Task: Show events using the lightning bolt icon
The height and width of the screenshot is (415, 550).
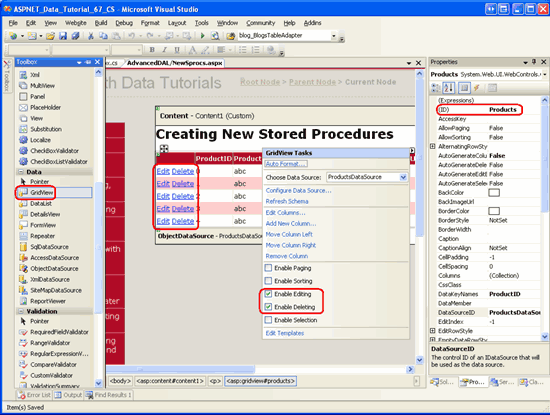Action: pos(477,88)
